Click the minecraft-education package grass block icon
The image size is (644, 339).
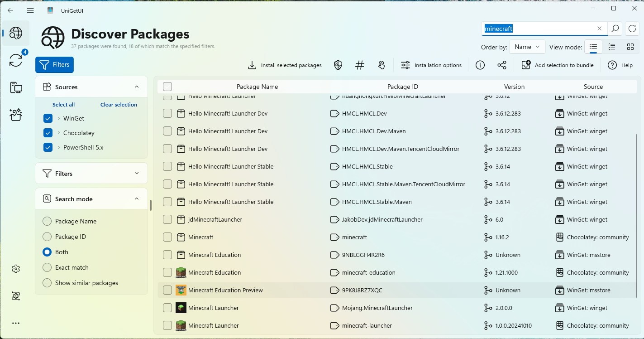tap(181, 272)
